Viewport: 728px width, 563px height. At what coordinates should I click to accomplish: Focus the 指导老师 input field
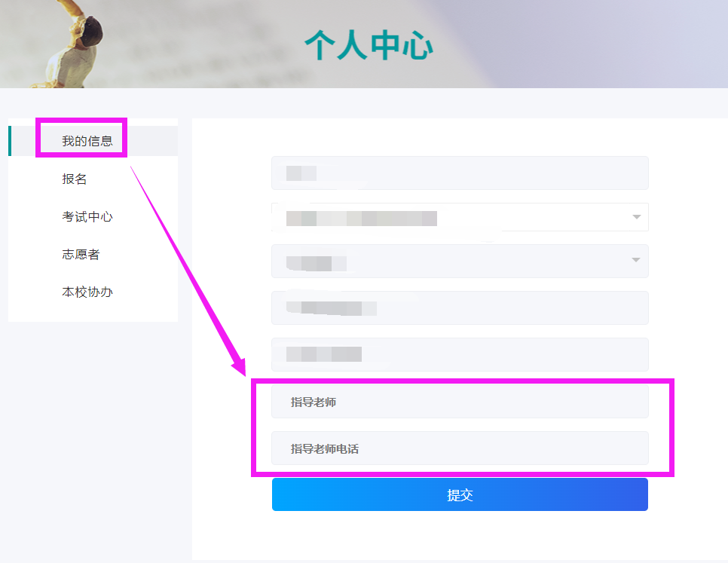point(460,402)
